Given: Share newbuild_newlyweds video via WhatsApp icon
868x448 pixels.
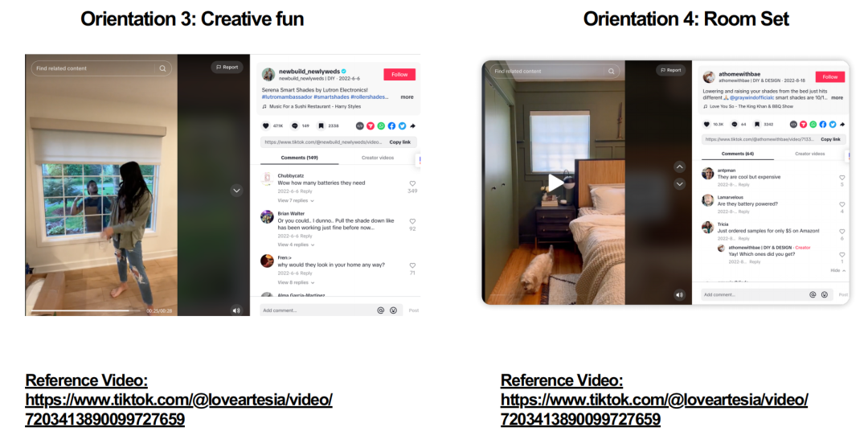Looking at the screenshot, I should (381, 126).
